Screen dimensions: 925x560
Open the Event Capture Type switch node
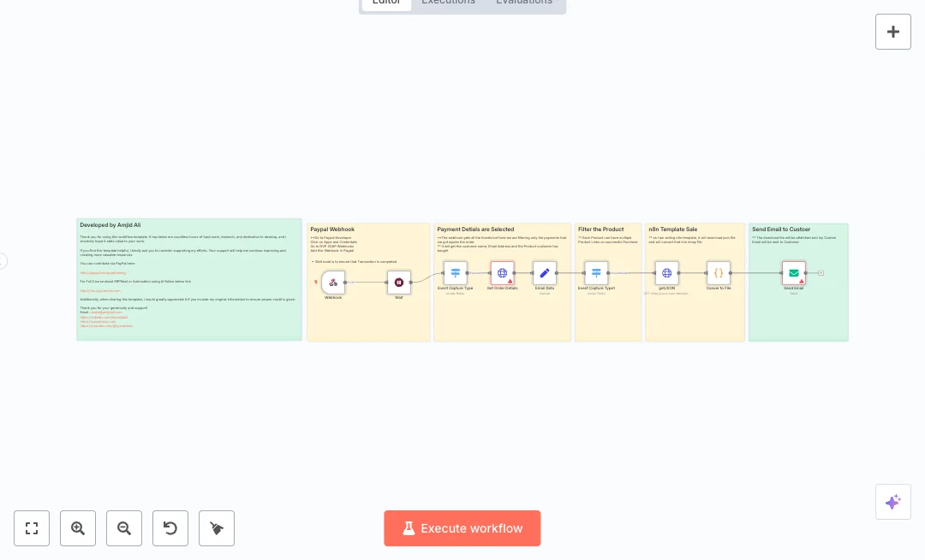456,273
